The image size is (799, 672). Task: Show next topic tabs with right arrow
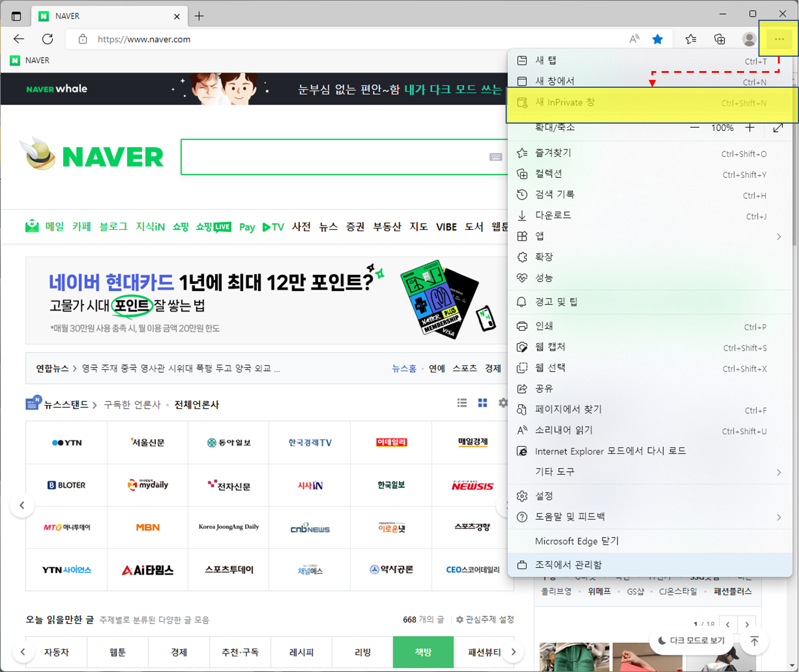click(x=513, y=652)
